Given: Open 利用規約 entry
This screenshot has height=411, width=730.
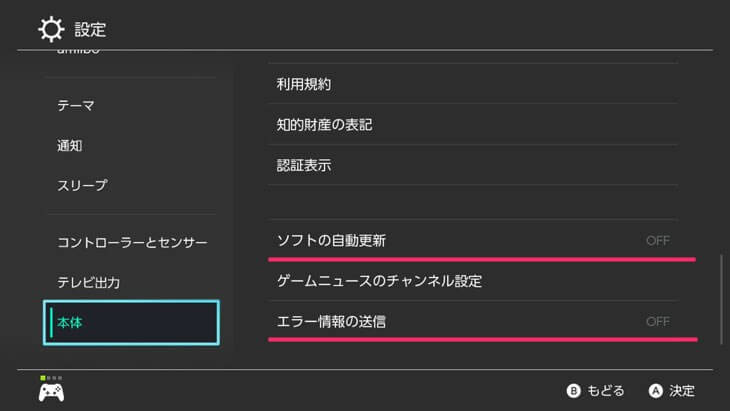Looking at the screenshot, I should [x=304, y=85].
